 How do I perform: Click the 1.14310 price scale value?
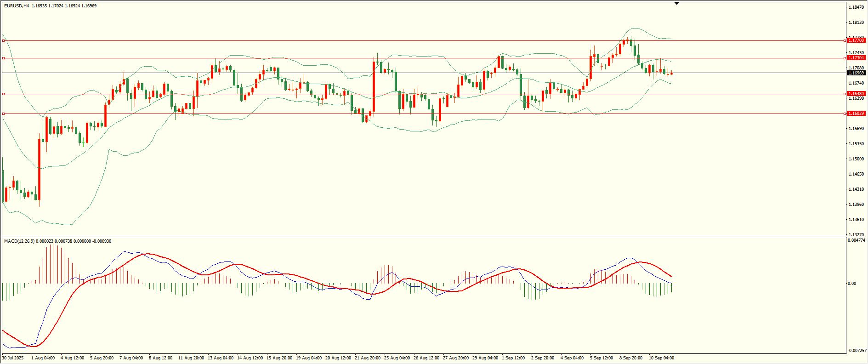coord(856,189)
